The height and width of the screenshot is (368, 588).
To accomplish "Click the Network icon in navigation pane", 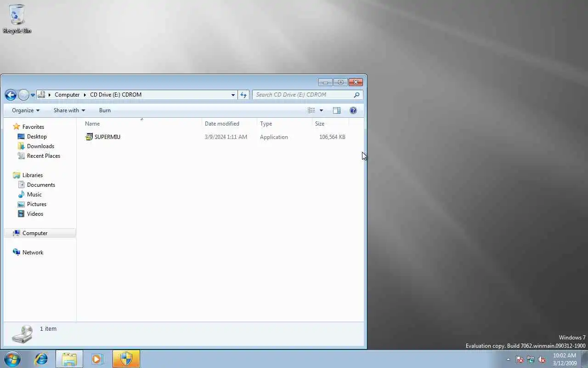I will tap(17, 252).
